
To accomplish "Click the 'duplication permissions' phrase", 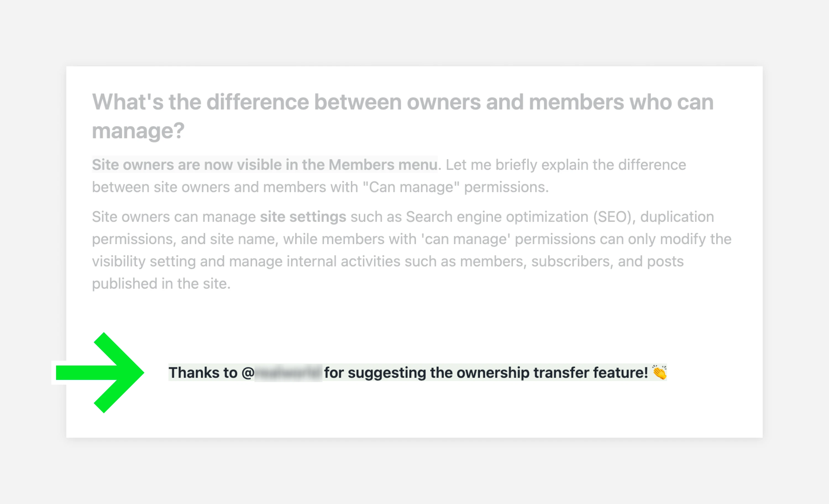I will coord(403,228).
